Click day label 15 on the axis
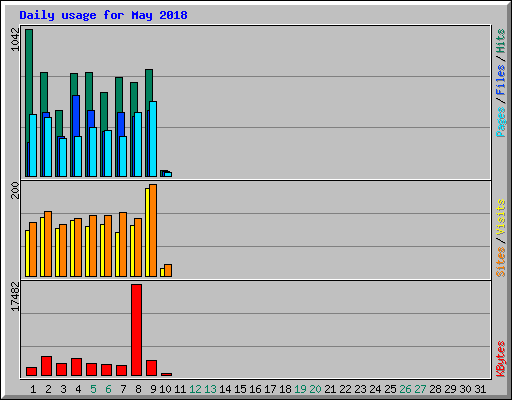 click(x=240, y=389)
